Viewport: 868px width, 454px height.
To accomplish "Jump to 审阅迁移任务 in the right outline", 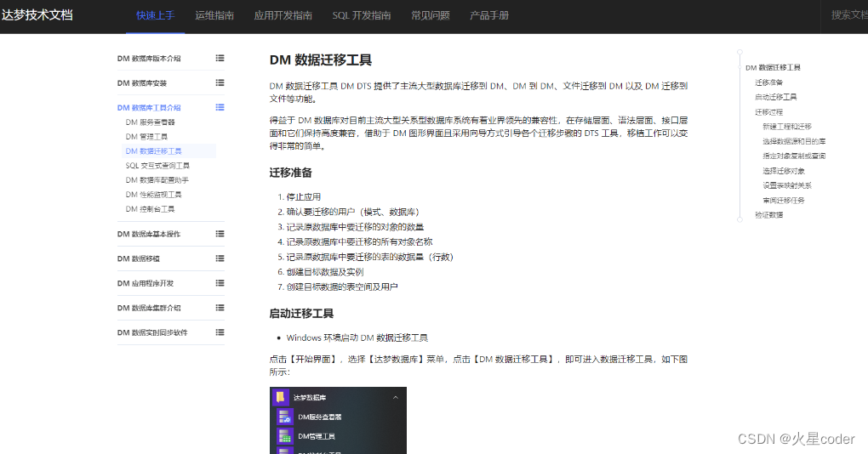I will pyautogui.click(x=784, y=200).
